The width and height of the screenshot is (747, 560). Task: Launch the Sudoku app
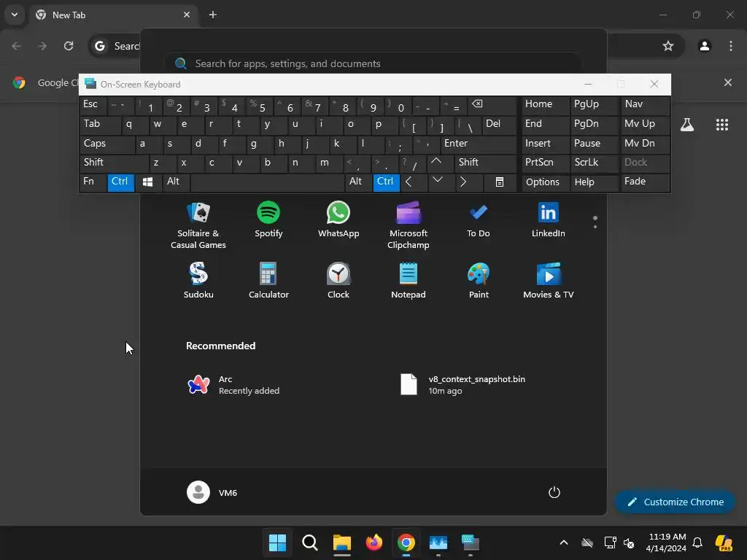[198, 281]
